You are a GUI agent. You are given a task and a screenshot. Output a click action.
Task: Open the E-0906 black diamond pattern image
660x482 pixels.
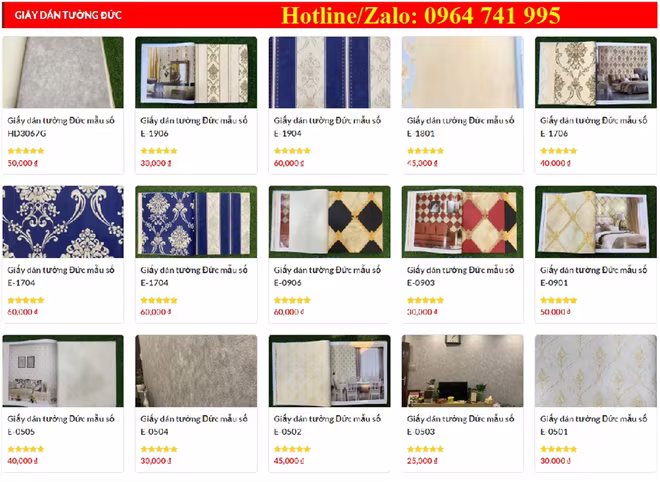[x=330, y=222]
